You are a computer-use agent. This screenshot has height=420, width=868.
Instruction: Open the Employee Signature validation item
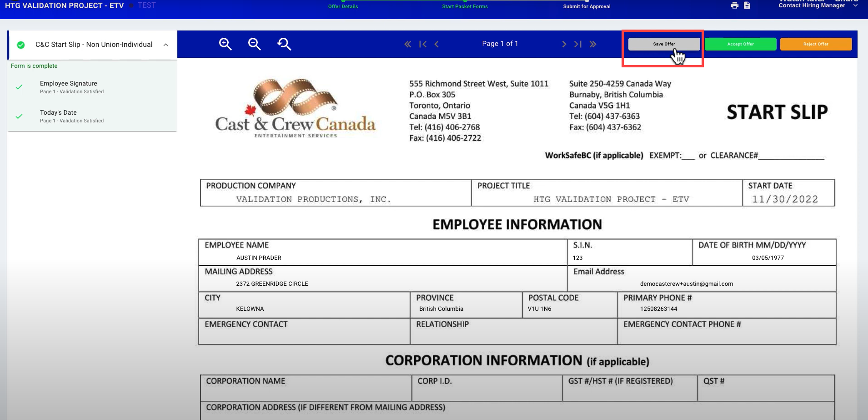pyautogui.click(x=92, y=87)
